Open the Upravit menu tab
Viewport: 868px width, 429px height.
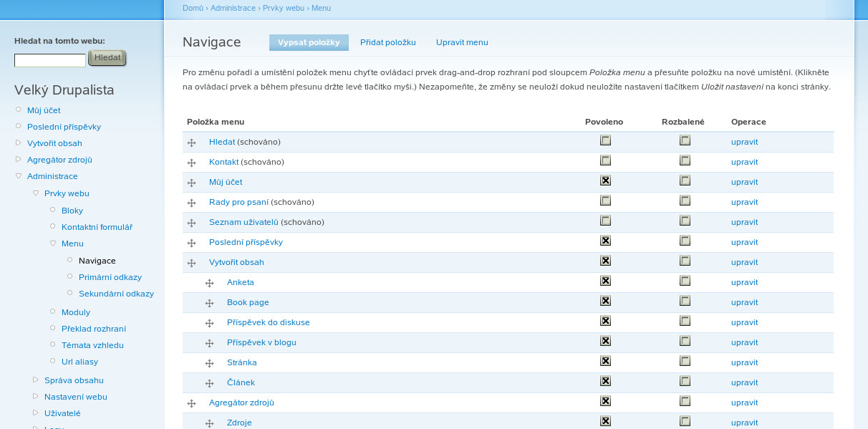[462, 42]
